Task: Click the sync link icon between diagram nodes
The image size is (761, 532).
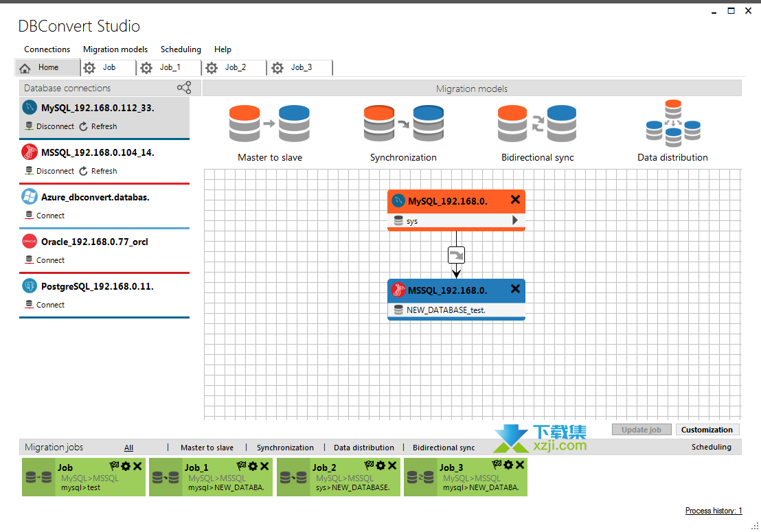Action: point(456,255)
